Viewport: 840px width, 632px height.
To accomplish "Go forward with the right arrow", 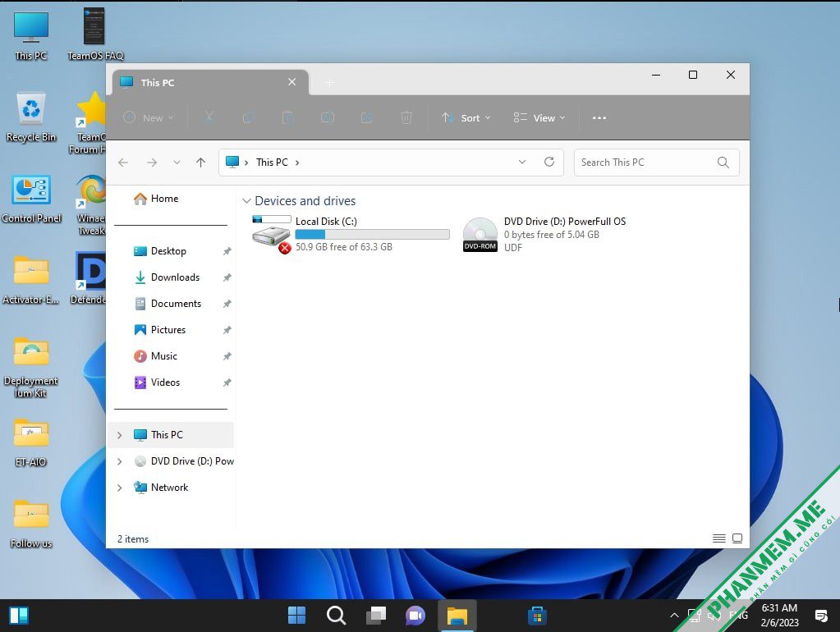I will pos(152,163).
